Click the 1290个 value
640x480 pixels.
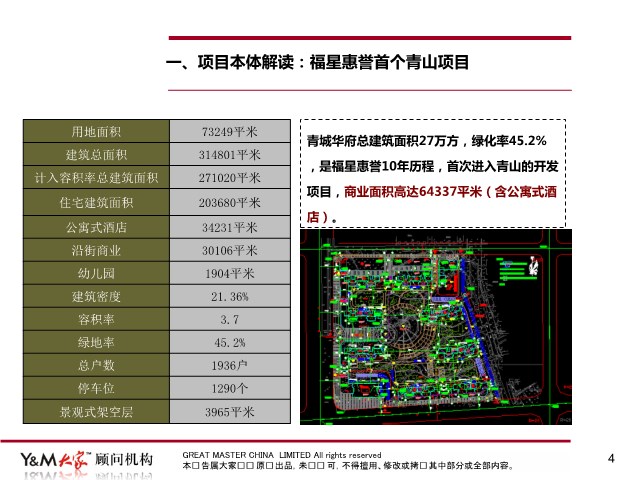230,388
